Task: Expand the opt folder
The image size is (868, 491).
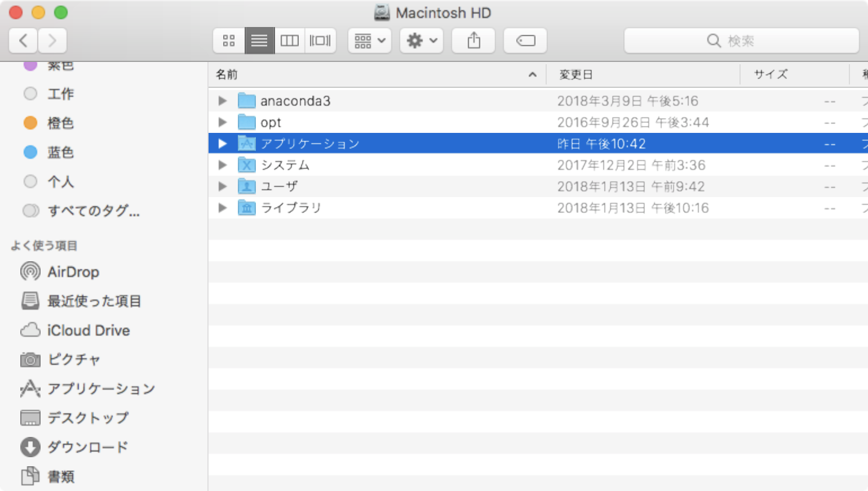Action: (223, 122)
